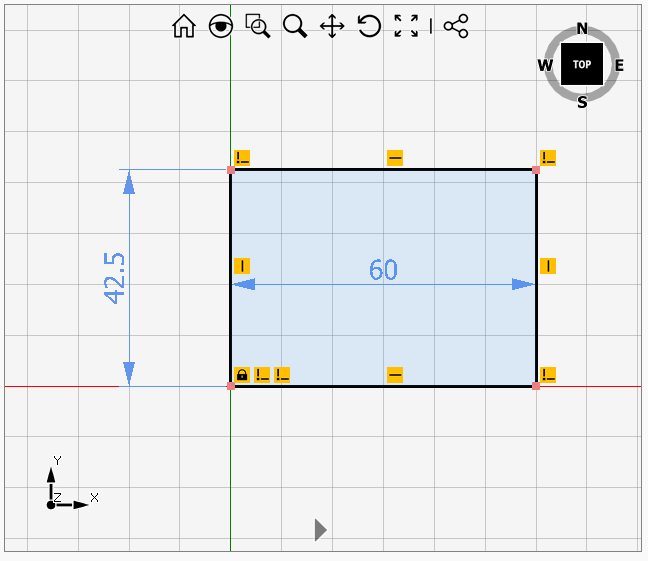
Task: Select the Rotate/Orbit circular arrow tool
Action: (369, 27)
